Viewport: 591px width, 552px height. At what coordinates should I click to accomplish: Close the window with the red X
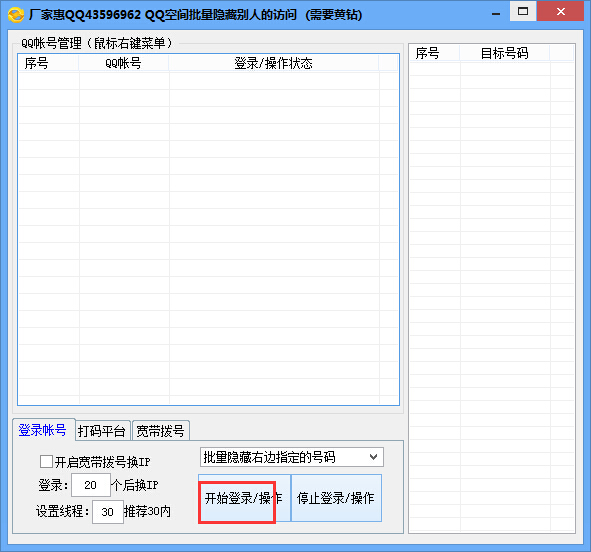tap(560, 12)
